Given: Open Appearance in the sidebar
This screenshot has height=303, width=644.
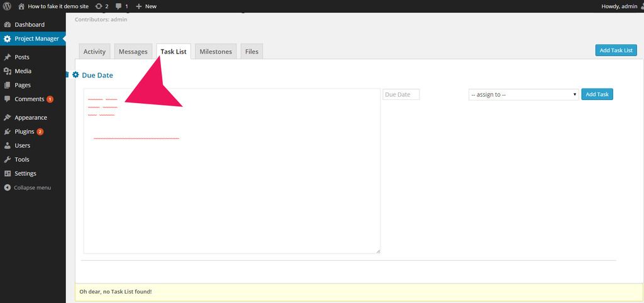Looking at the screenshot, I should tap(31, 118).
